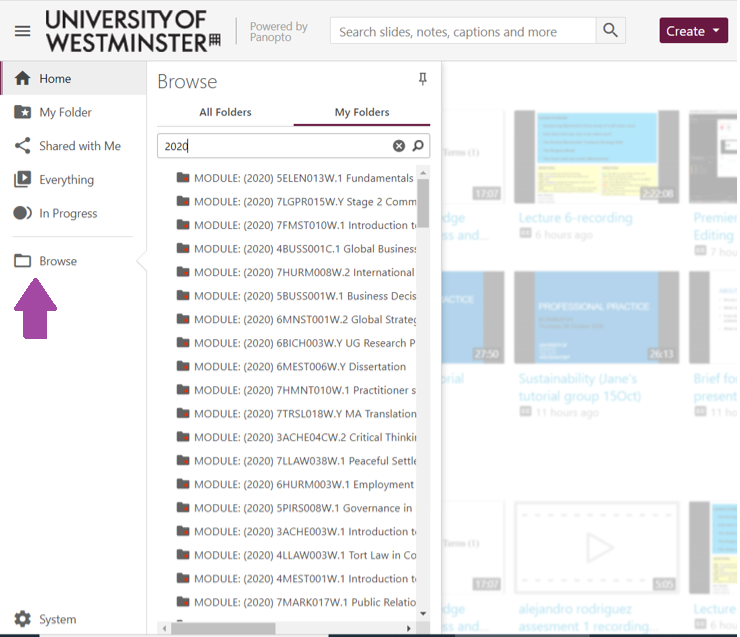The width and height of the screenshot is (740, 637).
Task: Click in the slides and captions search field
Action: click(x=462, y=31)
